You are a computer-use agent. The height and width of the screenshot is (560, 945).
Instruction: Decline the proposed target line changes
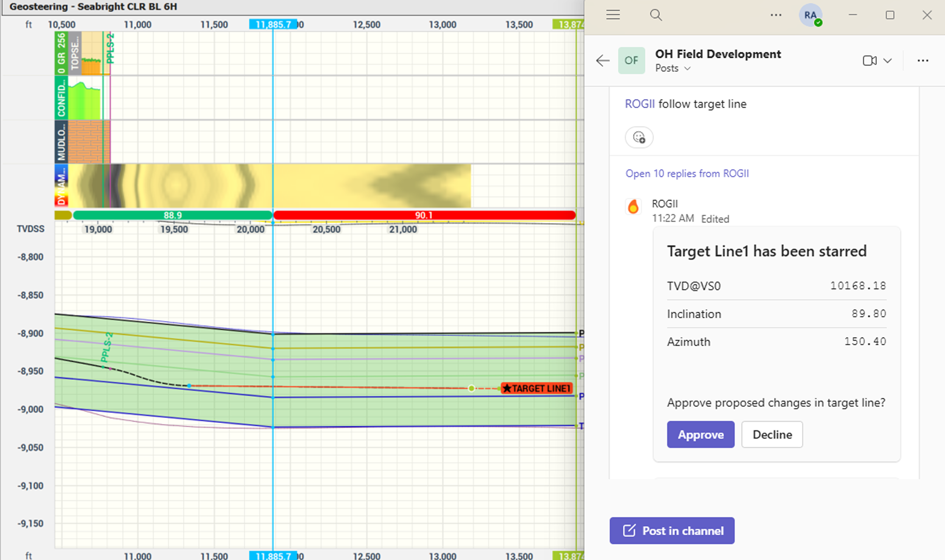[772, 434]
